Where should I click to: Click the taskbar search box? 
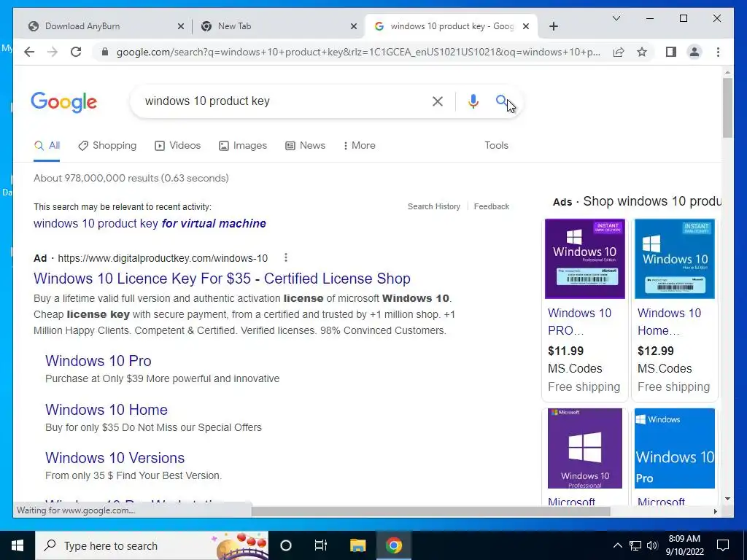(x=152, y=545)
